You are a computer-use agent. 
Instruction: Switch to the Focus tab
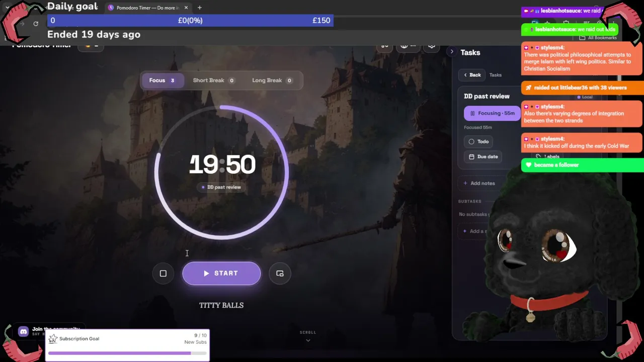(x=162, y=80)
